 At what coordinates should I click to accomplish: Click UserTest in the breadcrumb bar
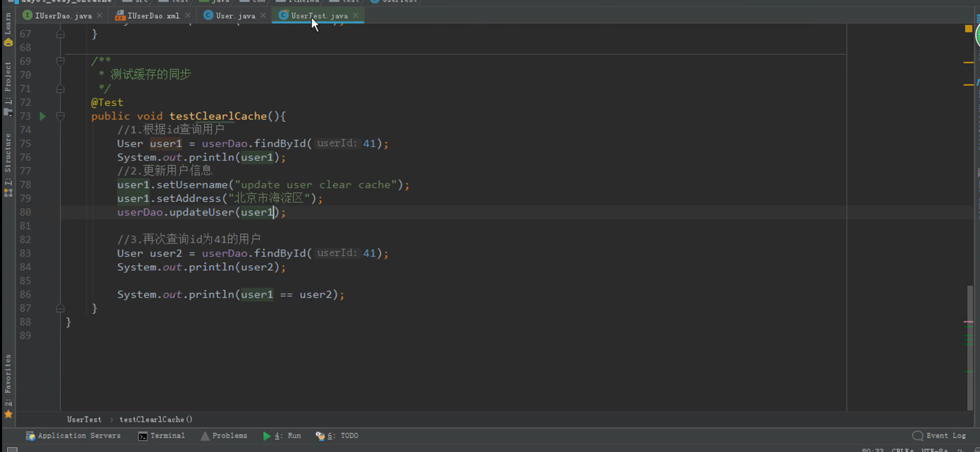84,419
